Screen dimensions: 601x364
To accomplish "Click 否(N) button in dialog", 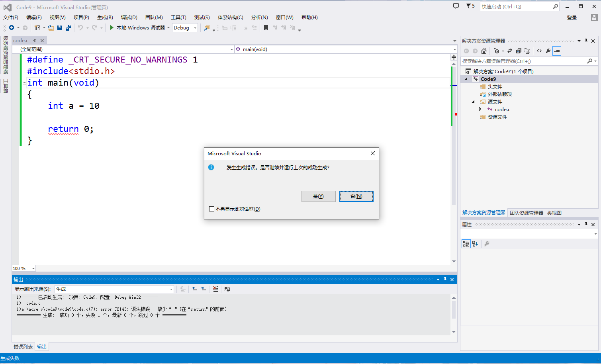I will click(x=356, y=196).
